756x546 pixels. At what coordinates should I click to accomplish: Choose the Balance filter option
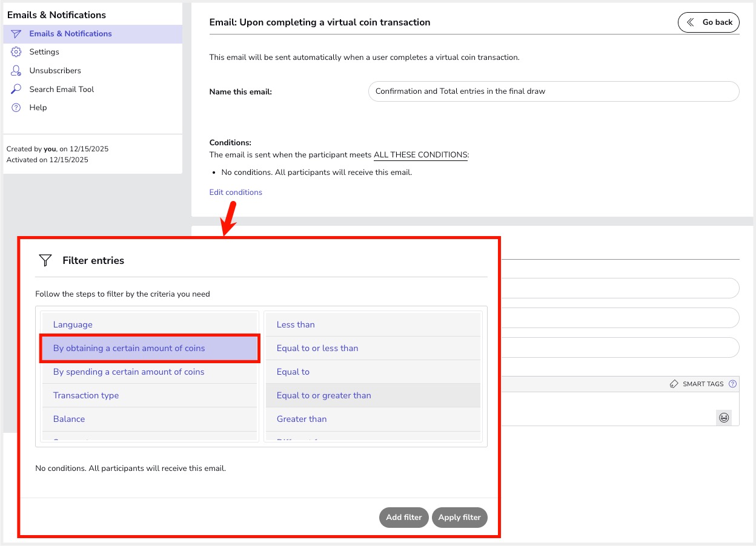click(x=69, y=419)
